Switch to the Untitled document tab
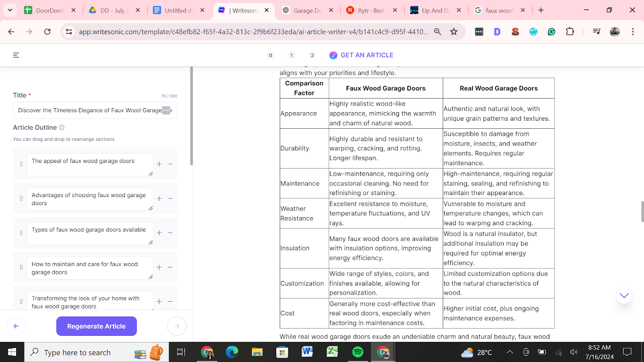This screenshot has height=362, width=644. coord(179,10)
